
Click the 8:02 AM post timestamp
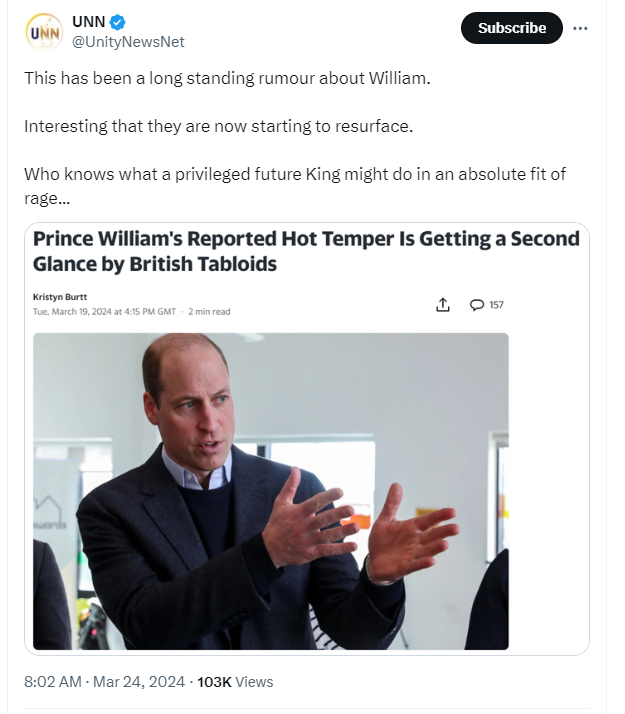[52, 681]
